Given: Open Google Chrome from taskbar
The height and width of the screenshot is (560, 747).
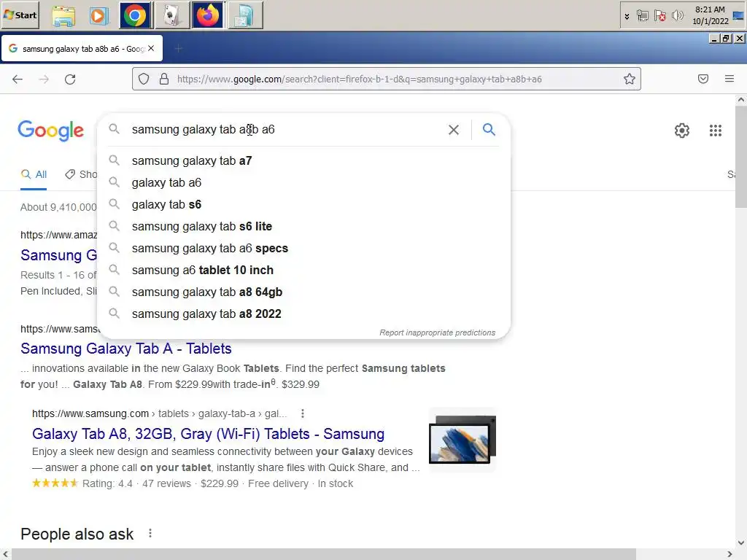Looking at the screenshot, I should click(135, 16).
